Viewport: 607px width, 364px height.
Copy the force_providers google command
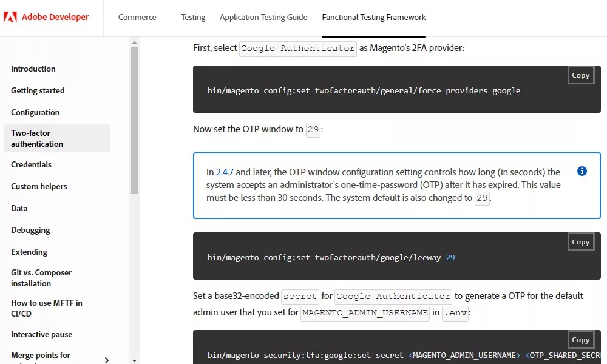tap(580, 75)
